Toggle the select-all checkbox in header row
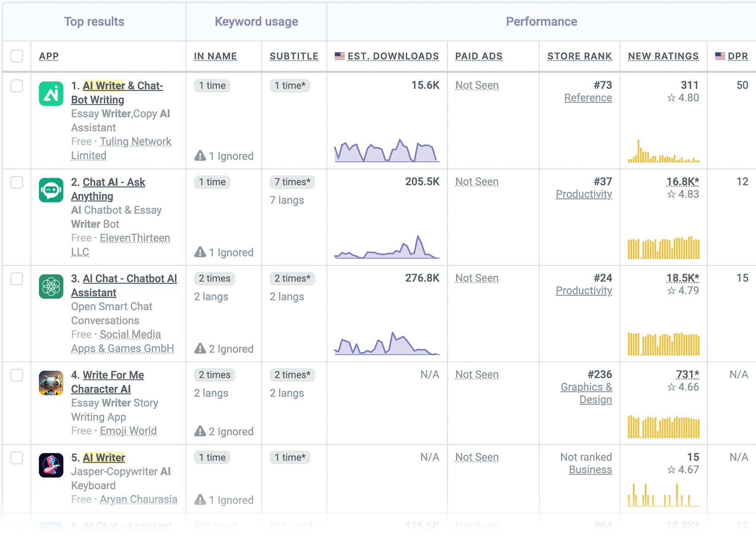The image size is (756, 540). pyautogui.click(x=17, y=56)
